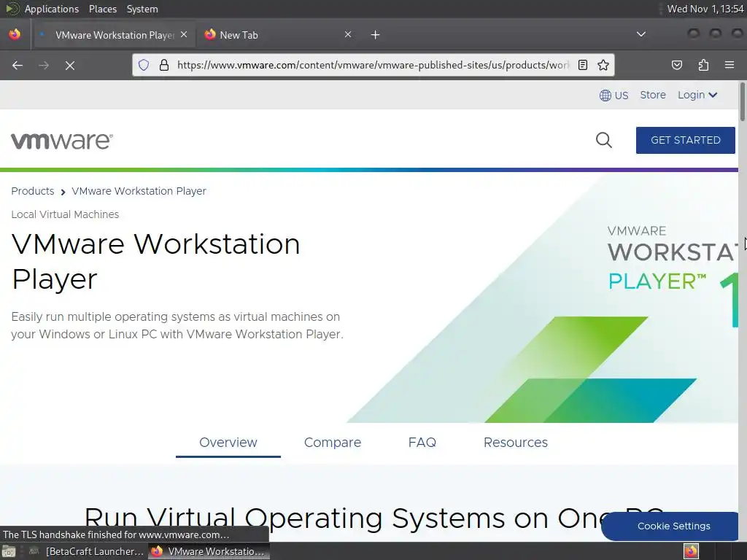View site security via padlock icon
The width and height of the screenshot is (747, 560).
click(164, 65)
